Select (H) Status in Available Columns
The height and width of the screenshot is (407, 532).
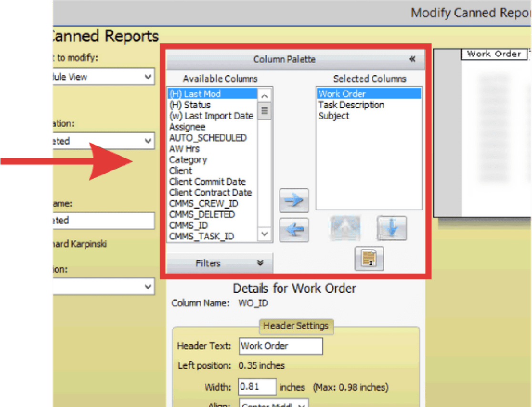(x=190, y=105)
